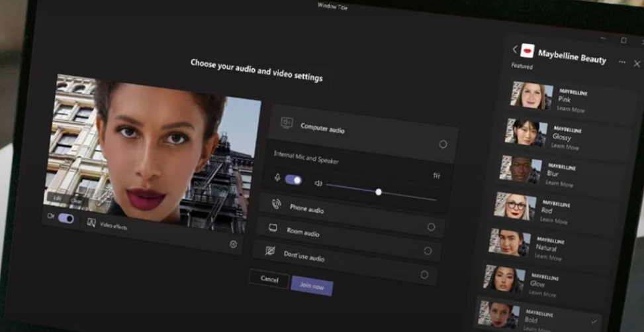
Task: Select the Maybelline Pink filter thumbnail
Action: 531,95
